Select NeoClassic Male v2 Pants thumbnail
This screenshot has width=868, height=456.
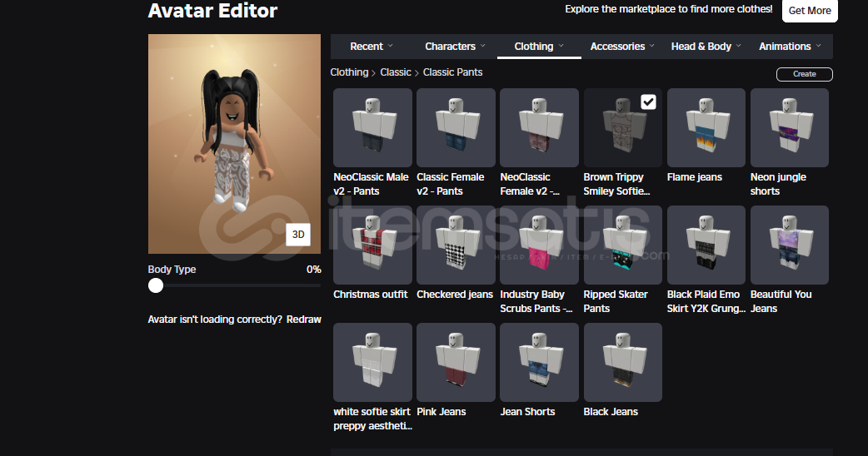(372, 127)
